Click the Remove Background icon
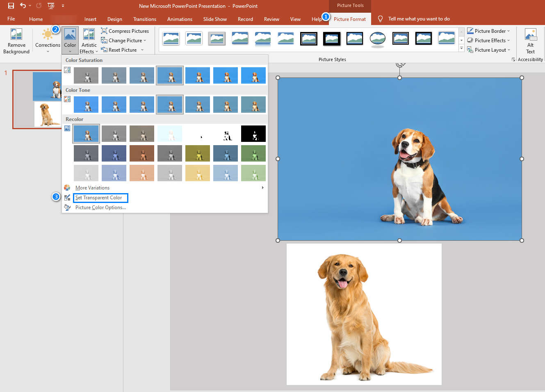The height and width of the screenshot is (392, 545). 16,34
